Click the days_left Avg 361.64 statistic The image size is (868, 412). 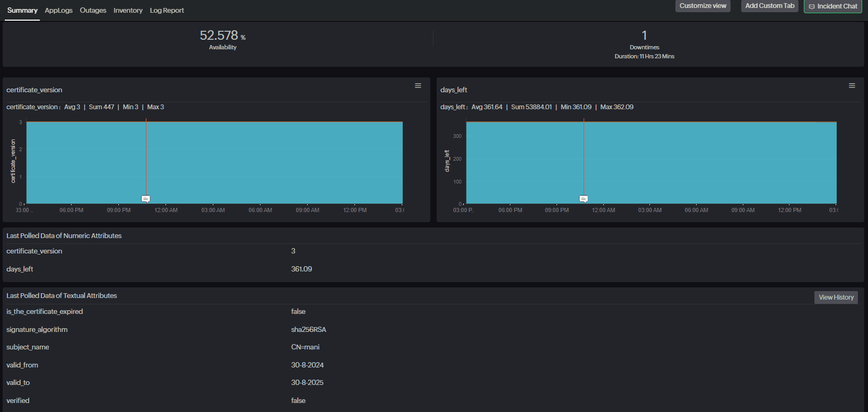pyautogui.click(x=487, y=107)
